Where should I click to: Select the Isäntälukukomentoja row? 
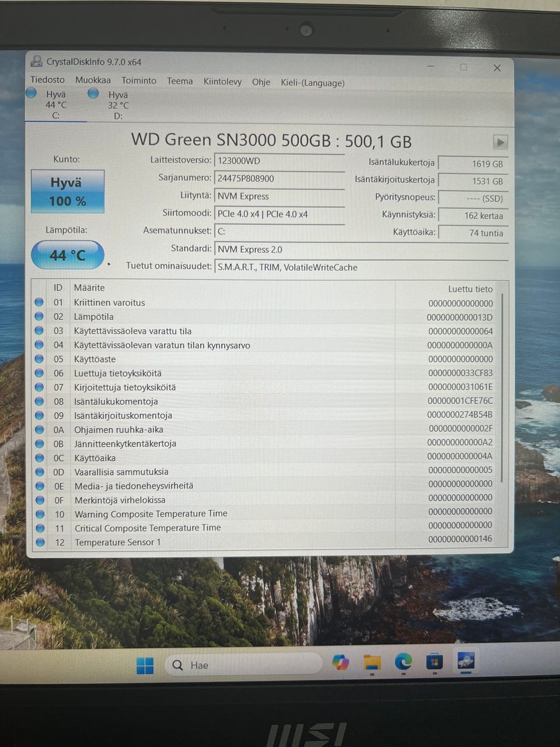tap(265, 401)
